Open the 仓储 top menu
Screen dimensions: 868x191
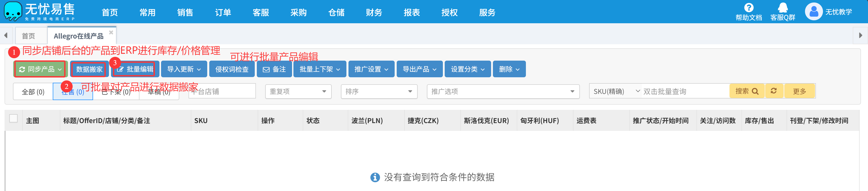tap(336, 13)
